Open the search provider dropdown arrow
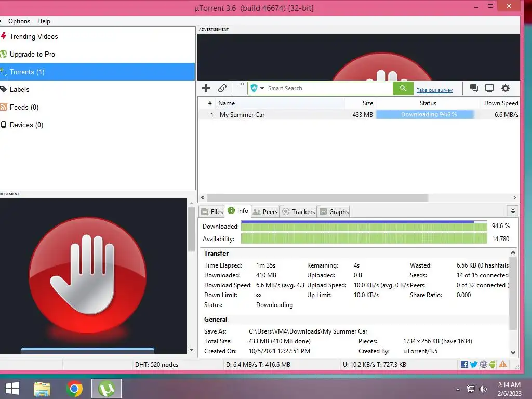This screenshot has width=532, height=399. [262, 88]
